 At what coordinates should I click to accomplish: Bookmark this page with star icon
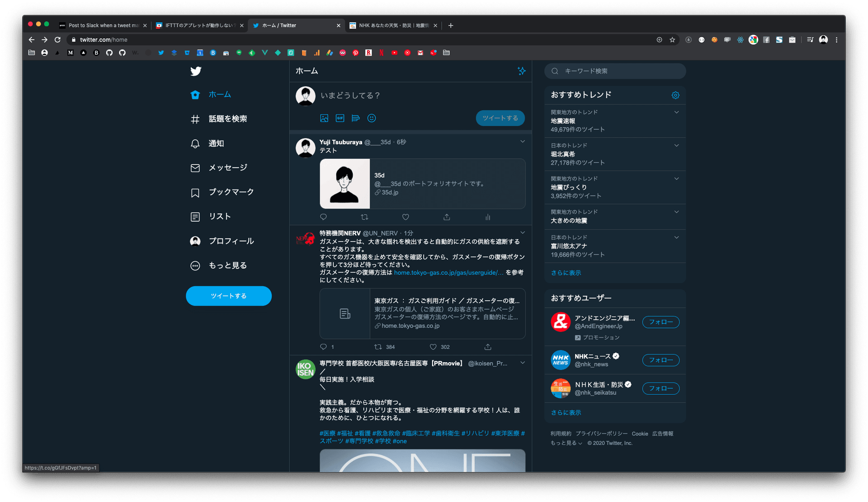672,40
